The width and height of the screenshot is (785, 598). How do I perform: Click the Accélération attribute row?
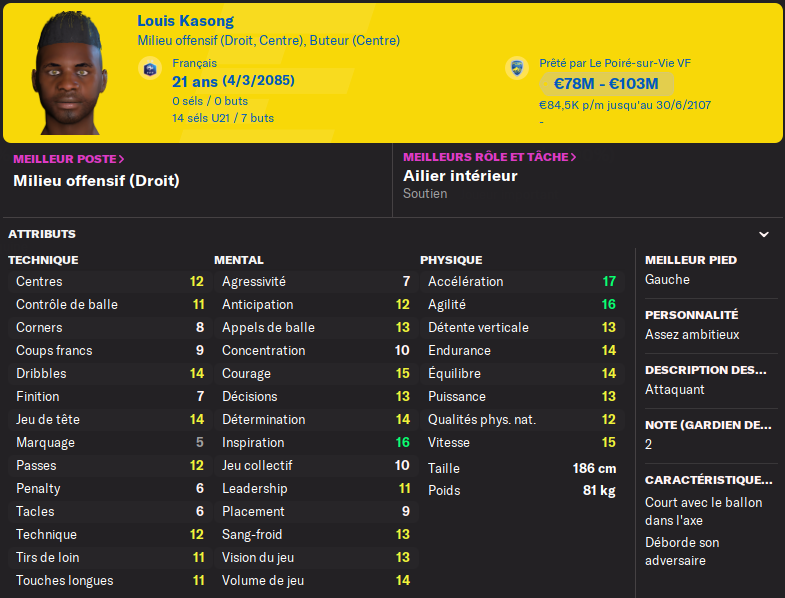point(521,282)
